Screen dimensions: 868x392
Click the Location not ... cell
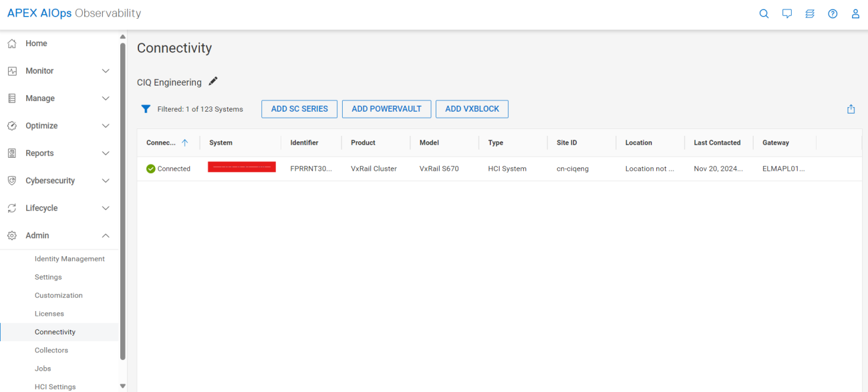tap(649, 169)
